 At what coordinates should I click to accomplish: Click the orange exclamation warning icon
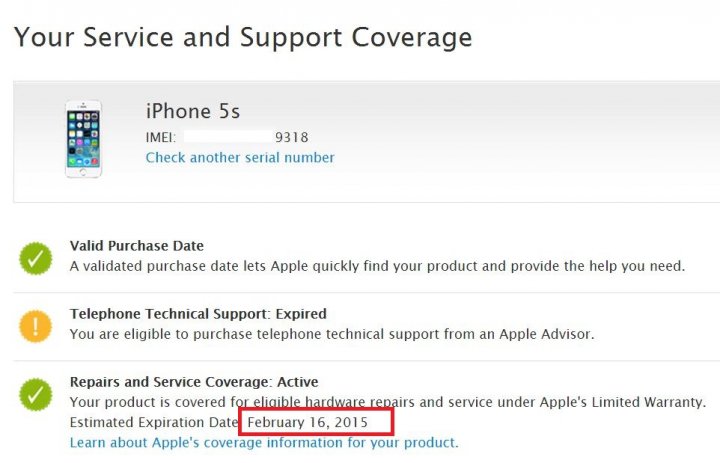pyautogui.click(x=36, y=326)
